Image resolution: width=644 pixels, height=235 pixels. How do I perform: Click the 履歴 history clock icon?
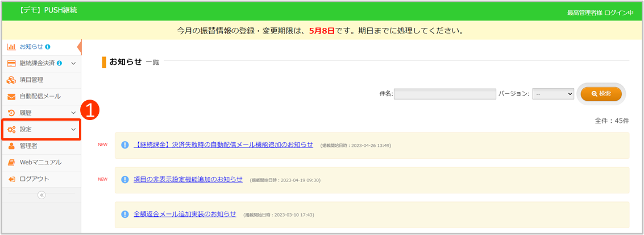11,113
